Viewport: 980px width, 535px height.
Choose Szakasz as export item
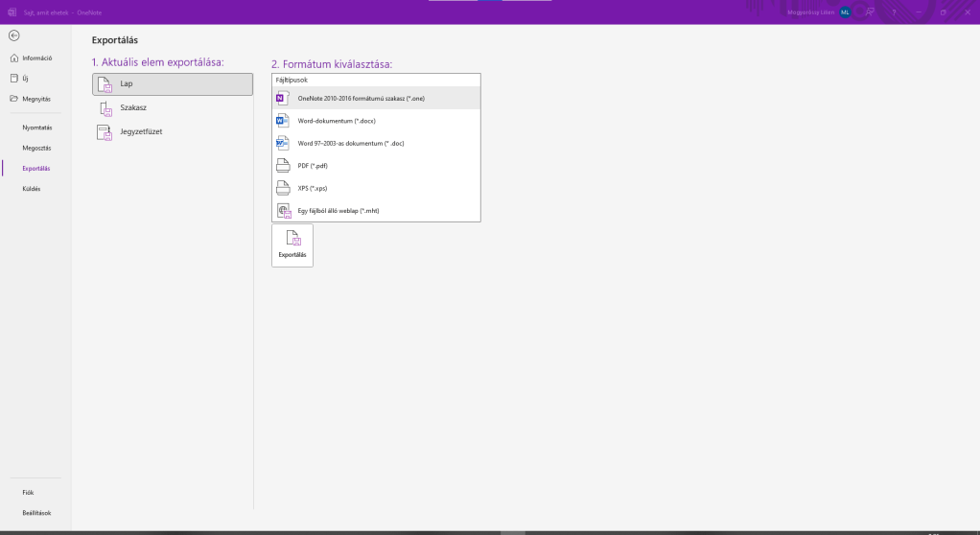point(173,107)
